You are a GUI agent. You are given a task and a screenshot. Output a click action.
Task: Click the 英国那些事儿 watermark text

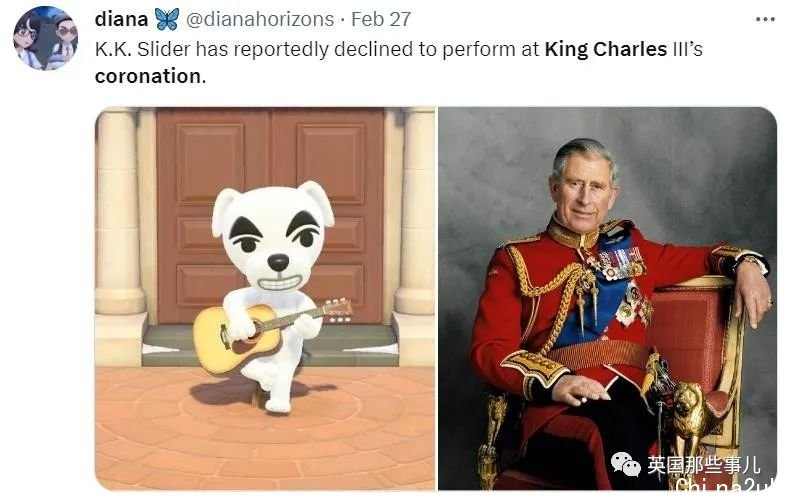coord(704,465)
